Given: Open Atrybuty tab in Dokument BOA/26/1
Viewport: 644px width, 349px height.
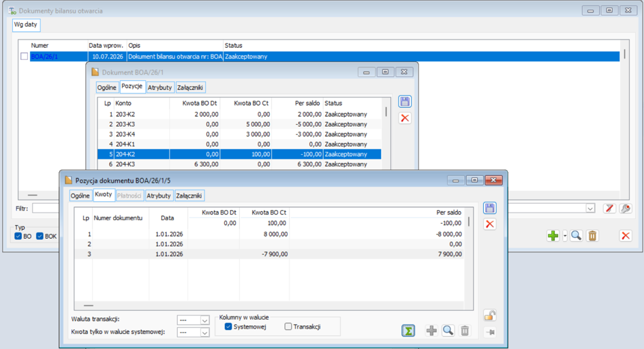Looking at the screenshot, I should (x=159, y=87).
